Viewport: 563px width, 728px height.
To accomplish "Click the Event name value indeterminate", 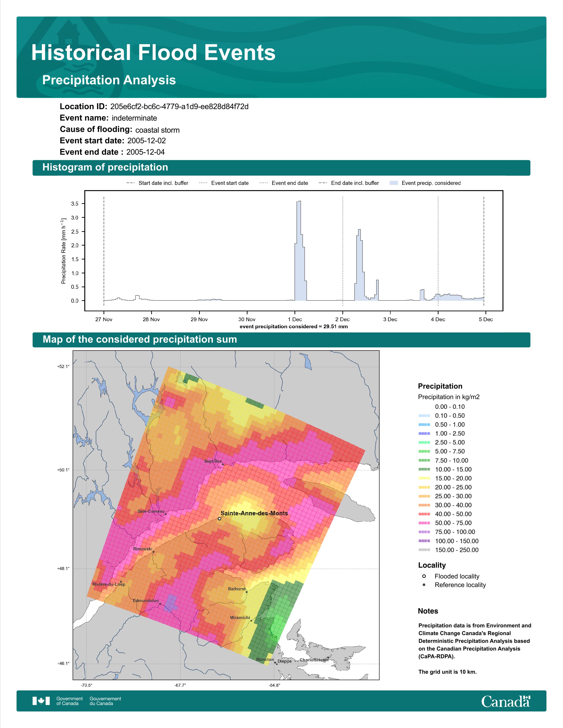I will pyautogui.click(x=134, y=118).
